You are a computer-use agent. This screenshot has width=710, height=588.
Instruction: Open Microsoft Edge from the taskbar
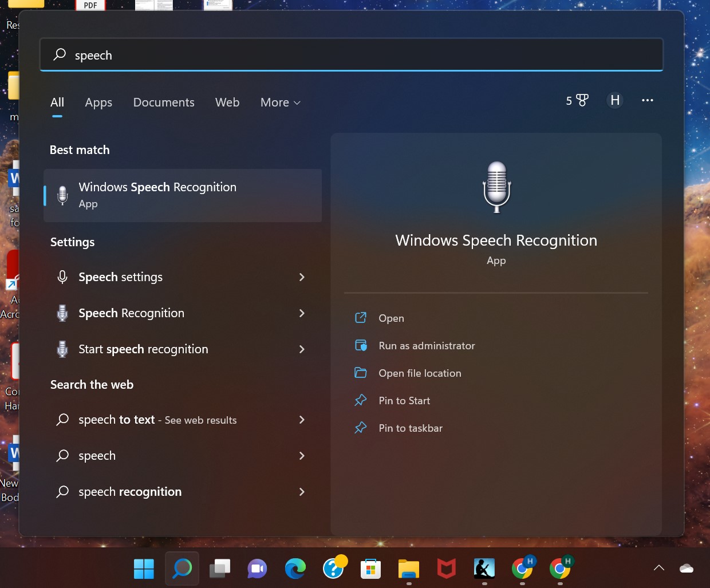tap(295, 569)
